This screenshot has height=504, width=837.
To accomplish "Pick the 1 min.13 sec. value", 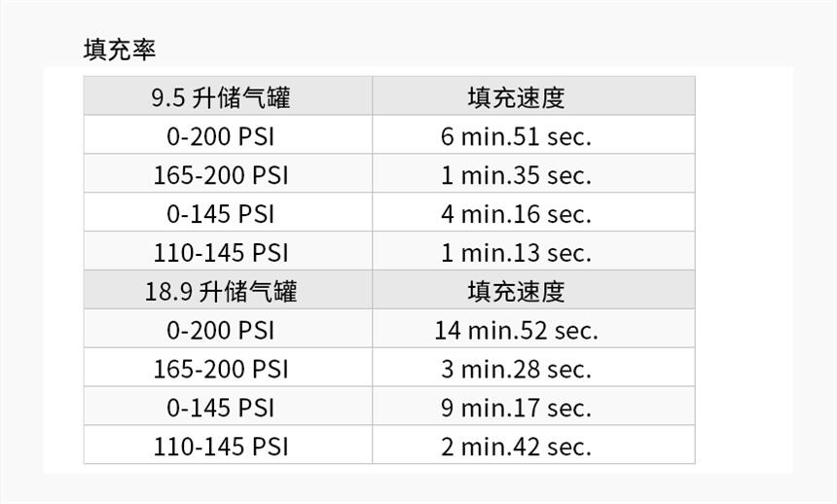I will click(x=516, y=253).
